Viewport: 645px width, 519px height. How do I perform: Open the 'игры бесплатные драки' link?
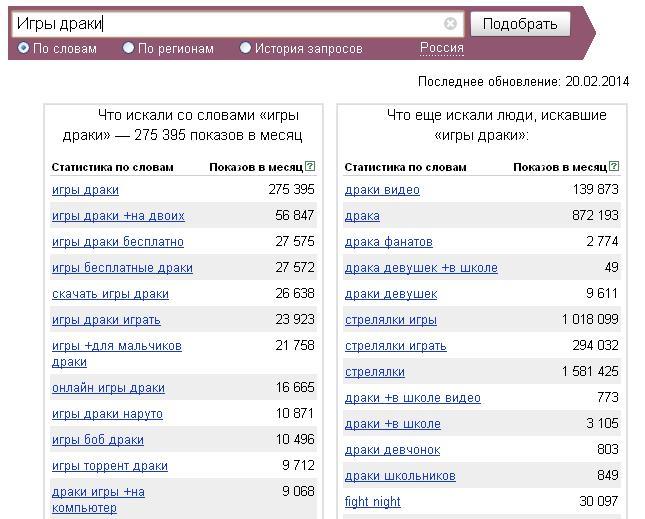click(123, 268)
